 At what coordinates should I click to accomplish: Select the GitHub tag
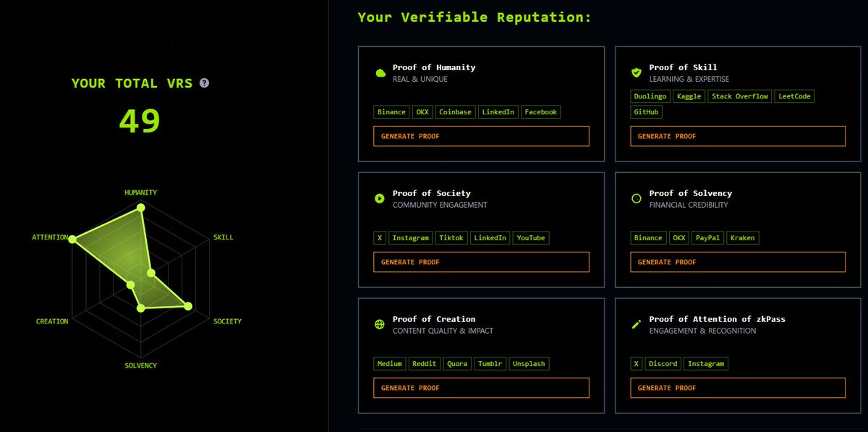(x=647, y=112)
